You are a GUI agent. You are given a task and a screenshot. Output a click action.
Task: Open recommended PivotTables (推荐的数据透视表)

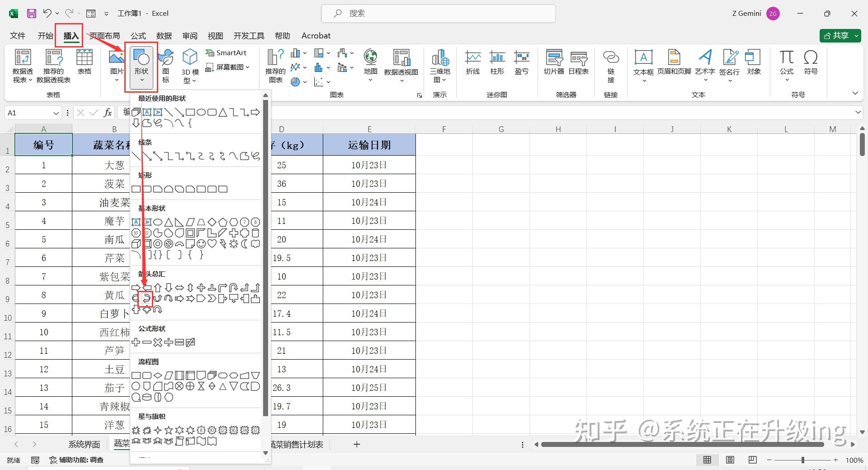pos(53,66)
